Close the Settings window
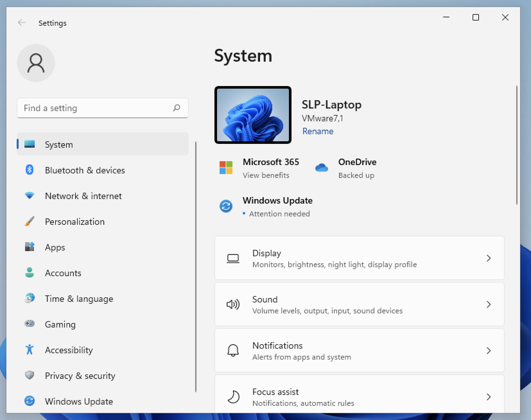Screen dimensions: 531x420 tap(505, 17)
